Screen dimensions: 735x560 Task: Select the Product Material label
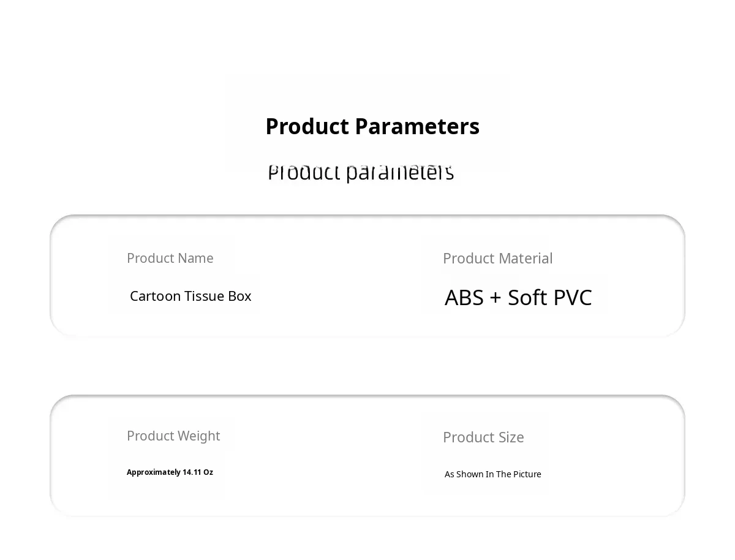(x=497, y=259)
